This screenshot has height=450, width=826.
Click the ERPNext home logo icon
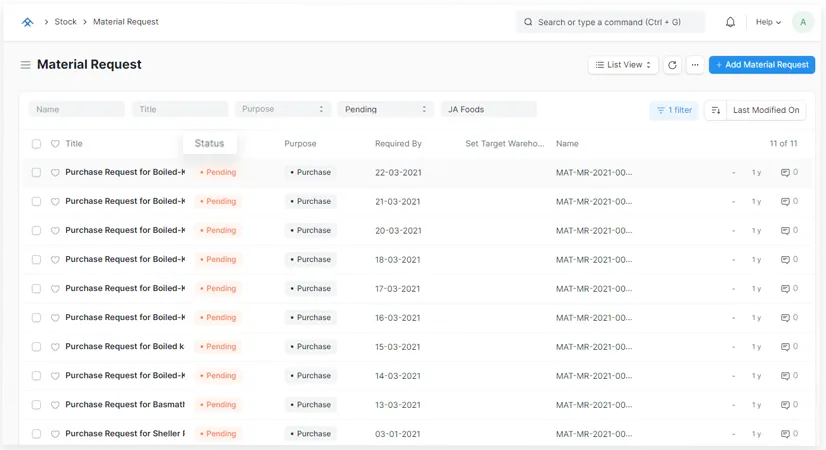(27, 21)
